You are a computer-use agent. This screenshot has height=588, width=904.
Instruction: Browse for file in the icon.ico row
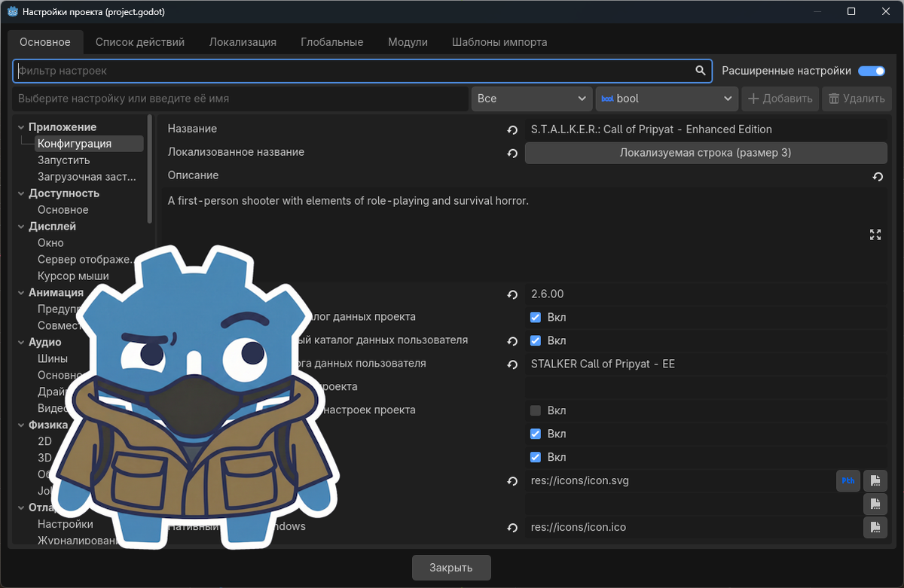[x=875, y=527]
